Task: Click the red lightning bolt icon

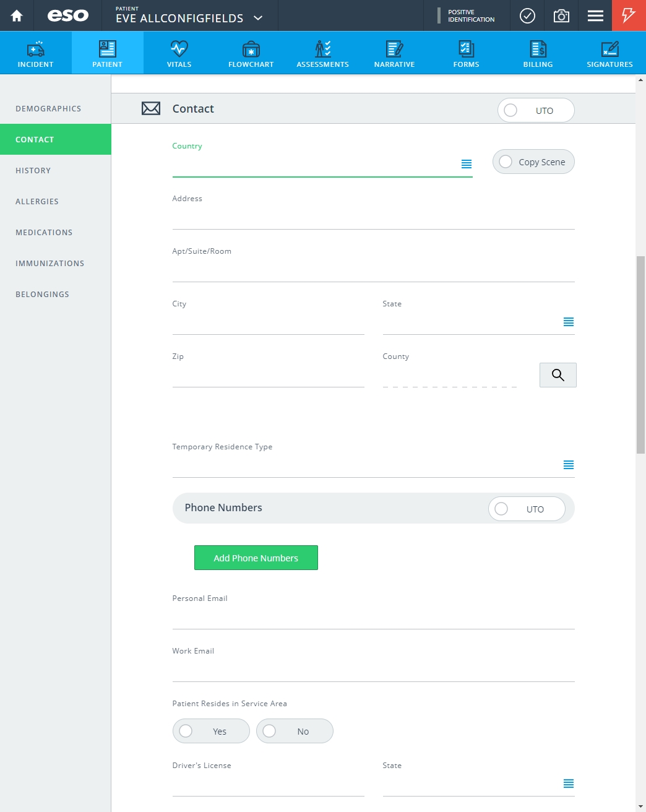Action: 629,15
